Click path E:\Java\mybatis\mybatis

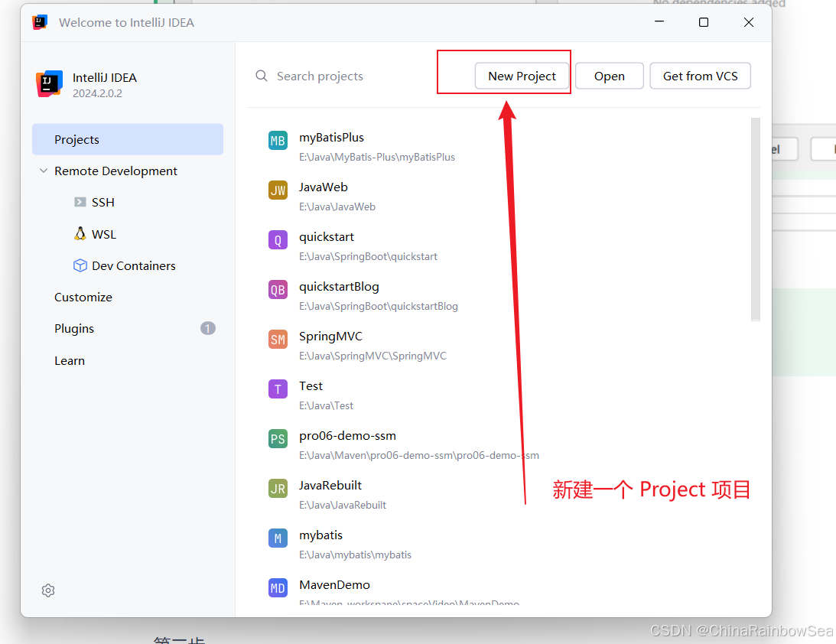[x=355, y=555]
